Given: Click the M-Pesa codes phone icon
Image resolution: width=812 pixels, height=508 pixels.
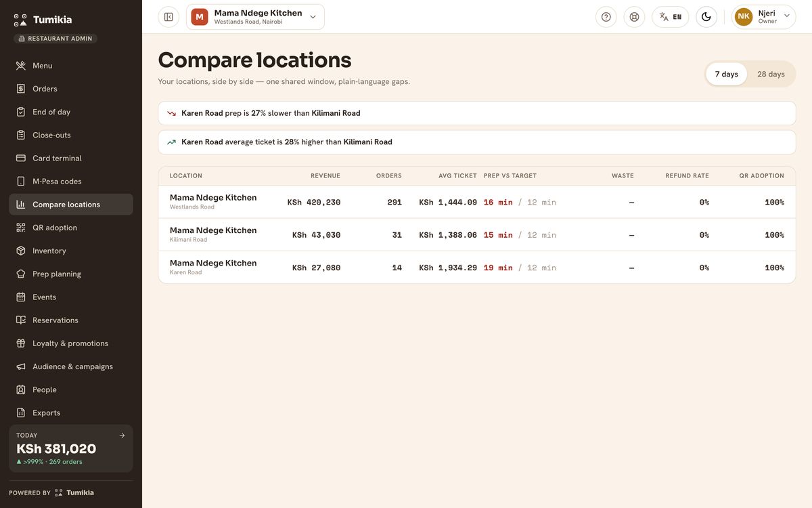Looking at the screenshot, I should (20, 181).
